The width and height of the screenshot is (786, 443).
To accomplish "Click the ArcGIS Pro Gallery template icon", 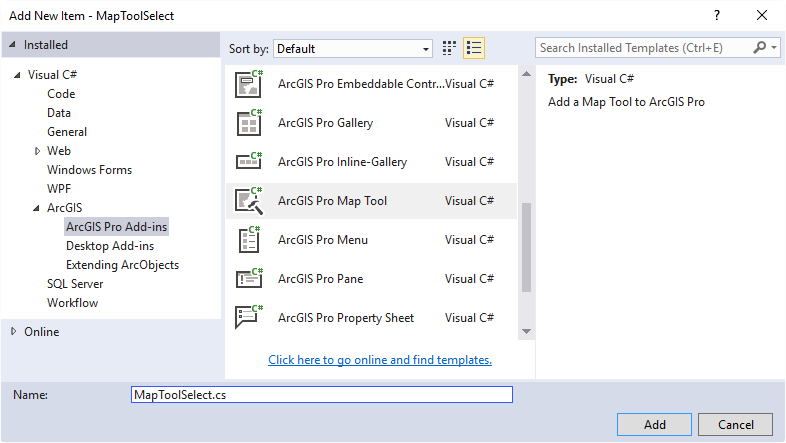I will tap(249, 123).
